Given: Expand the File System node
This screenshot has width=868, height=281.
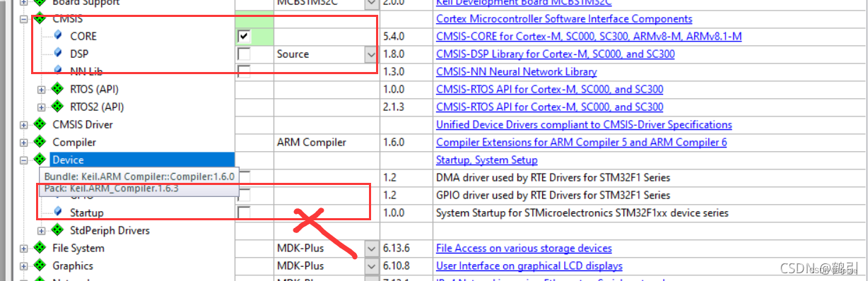Looking at the screenshot, I should point(24,248).
